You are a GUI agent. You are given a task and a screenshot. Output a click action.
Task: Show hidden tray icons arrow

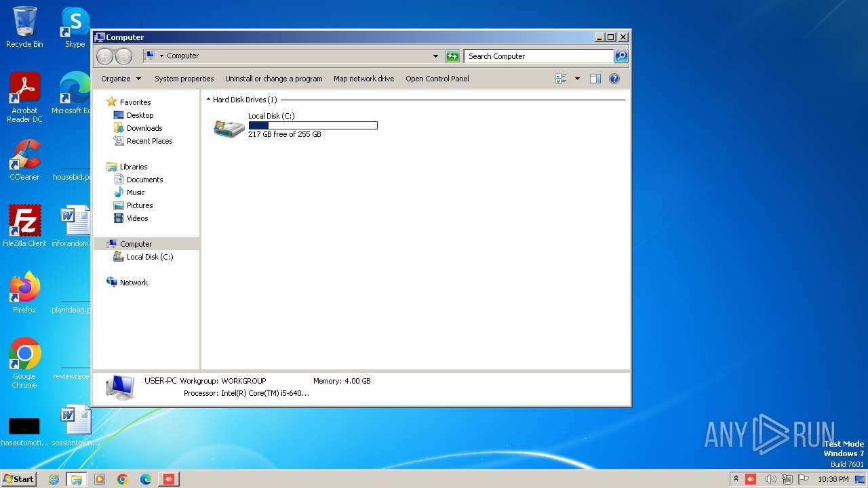tap(736, 479)
